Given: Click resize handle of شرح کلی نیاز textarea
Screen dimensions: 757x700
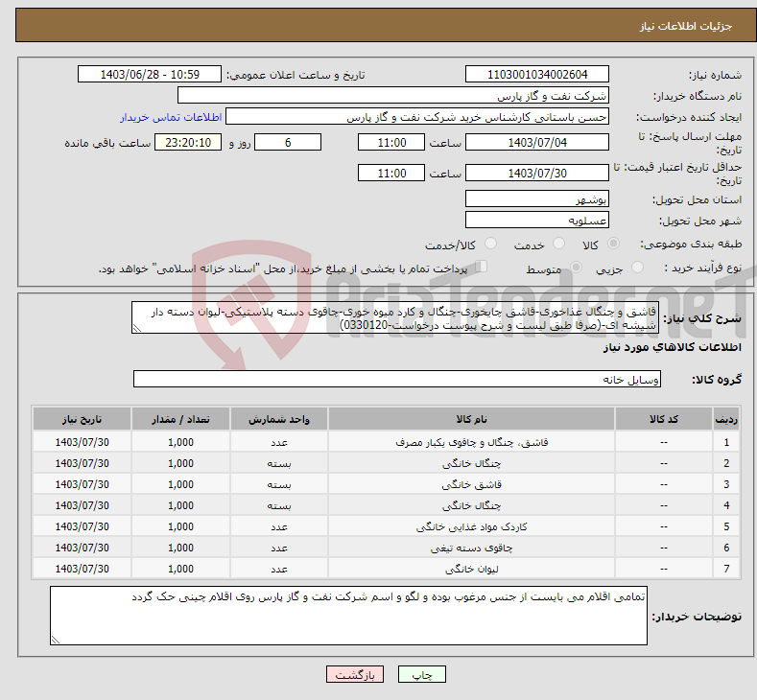Looking at the screenshot, I should 136,329.
